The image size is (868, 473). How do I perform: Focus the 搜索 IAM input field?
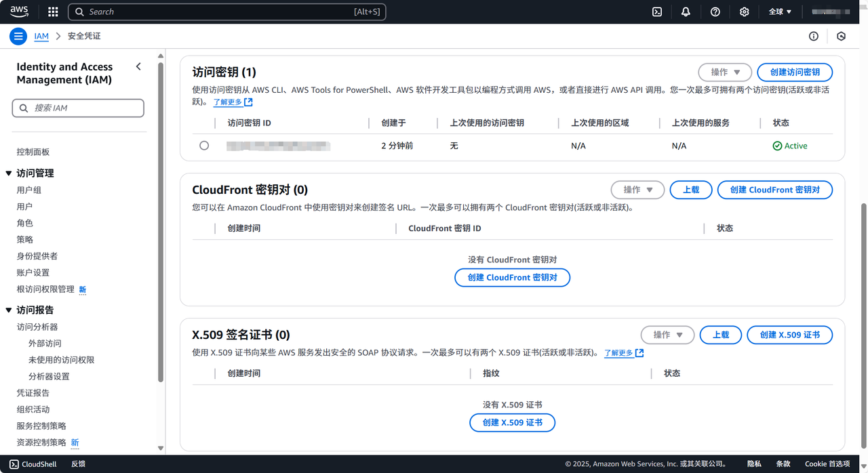pos(78,108)
